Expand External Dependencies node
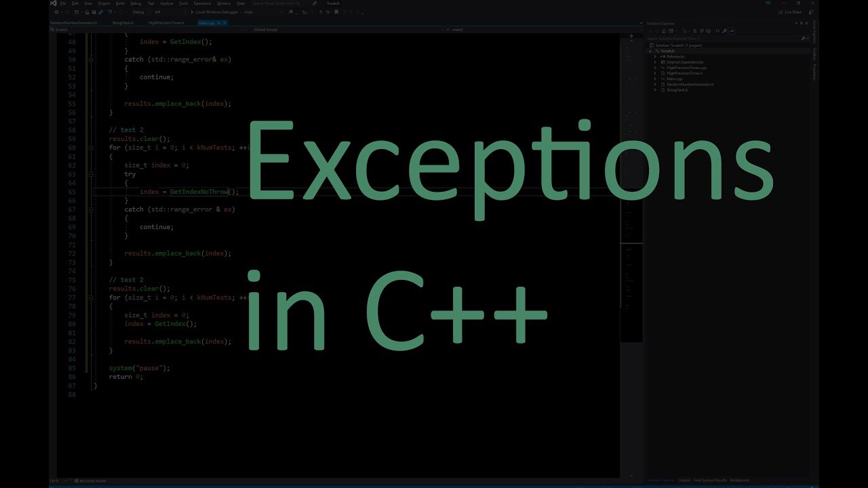 [655, 62]
